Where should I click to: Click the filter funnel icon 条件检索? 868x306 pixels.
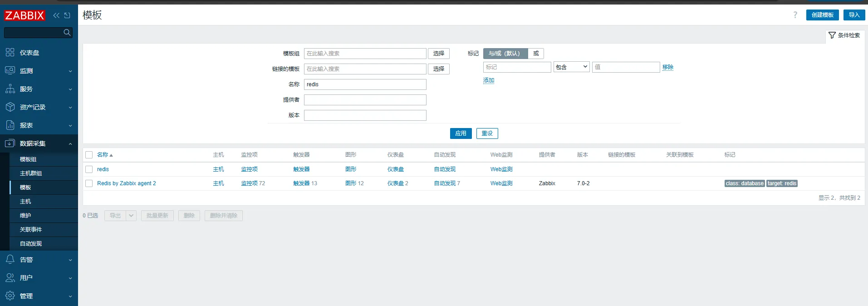(832, 35)
